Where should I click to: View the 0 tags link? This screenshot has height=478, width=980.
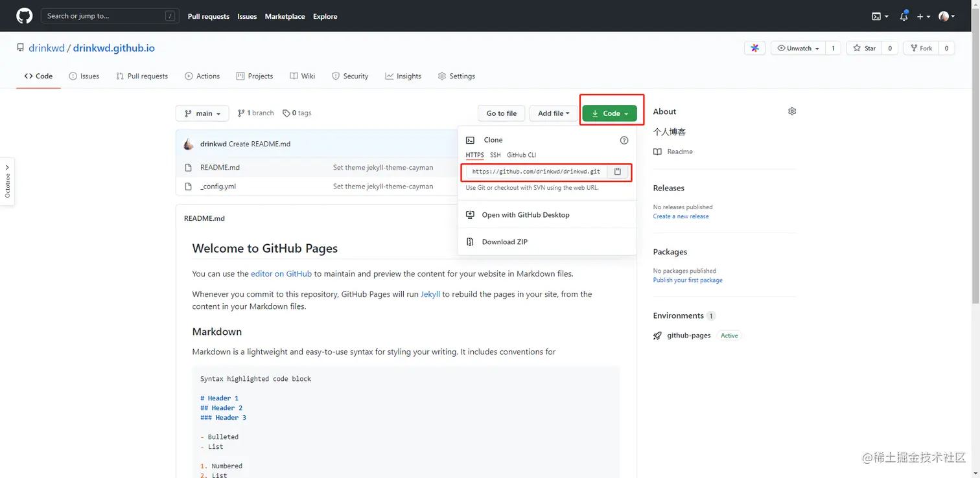(x=297, y=113)
